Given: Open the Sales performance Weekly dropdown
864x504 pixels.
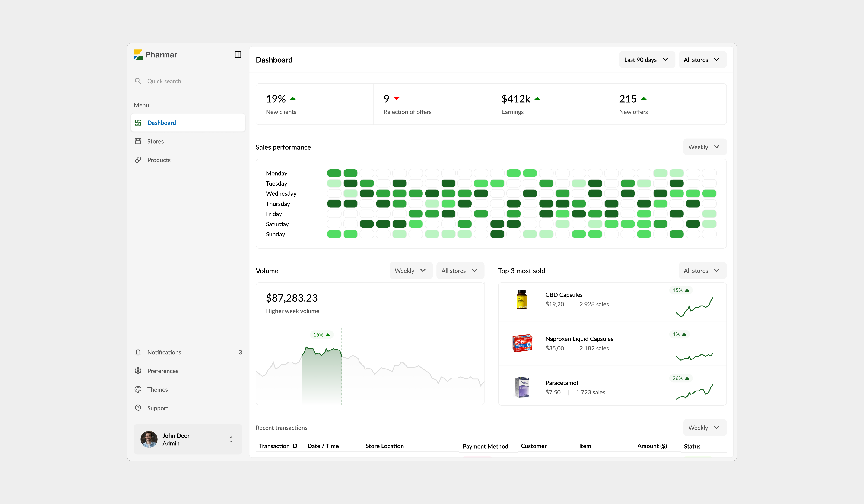Looking at the screenshot, I should 704,147.
